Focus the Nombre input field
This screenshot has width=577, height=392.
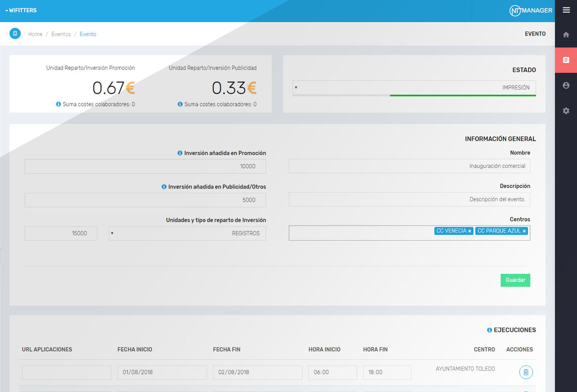click(x=409, y=166)
